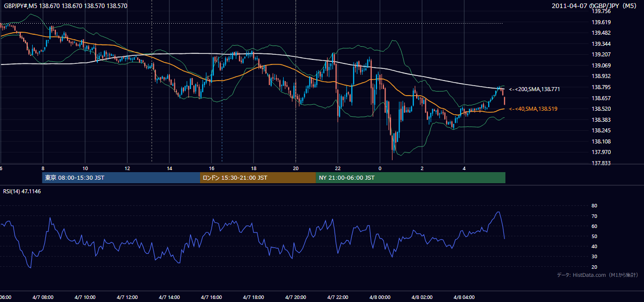The image size is (644, 302).
Task: Click price level 139.756 on axis
Action: coord(601,11)
